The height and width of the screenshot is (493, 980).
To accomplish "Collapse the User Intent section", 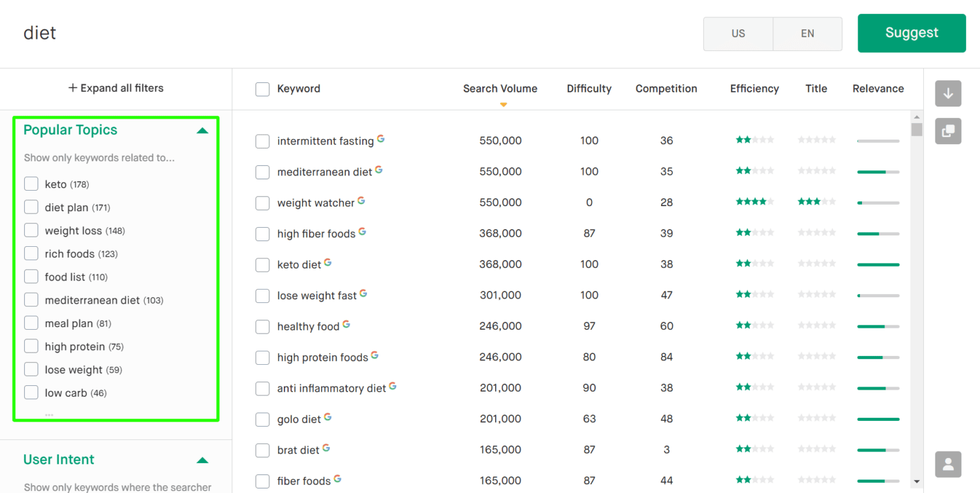I will [202, 460].
